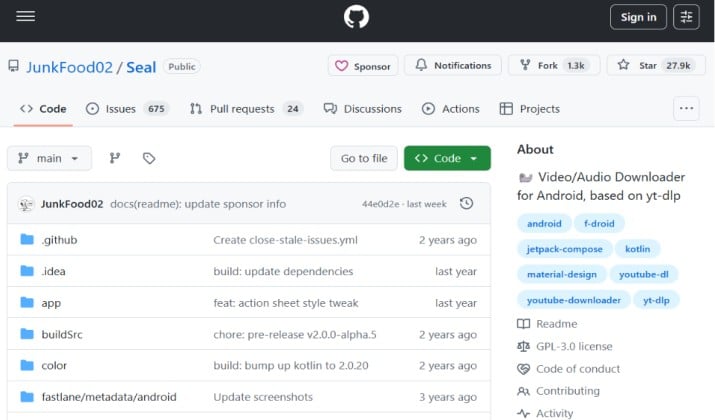The height and width of the screenshot is (420, 715).
Task: Click the Readme book icon
Action: tap(523, 324)
